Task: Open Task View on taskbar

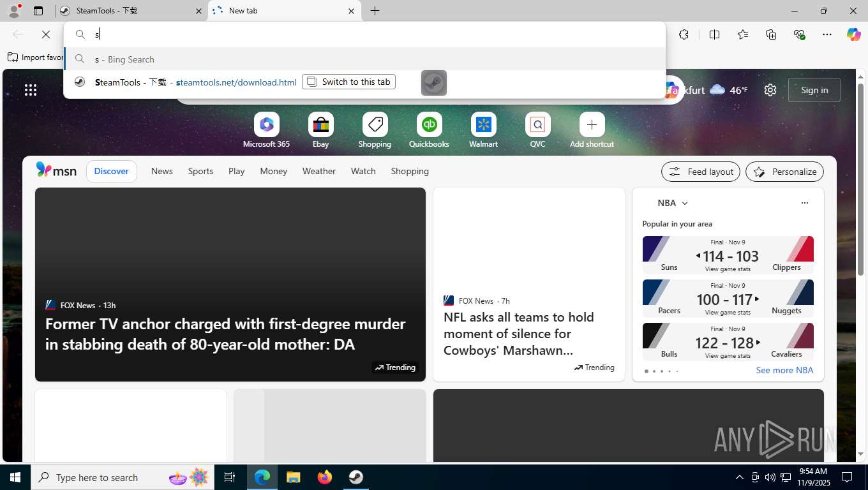Action: pos(230,477)
